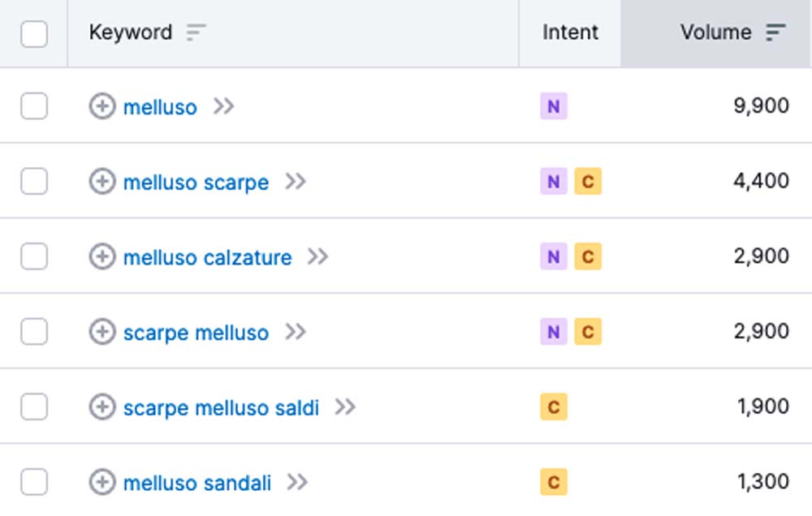The width and height of the screenshot is (812, 516).
Task: Open double chevron beside scarpe melluso saldi
Action: tap(345, 407)
